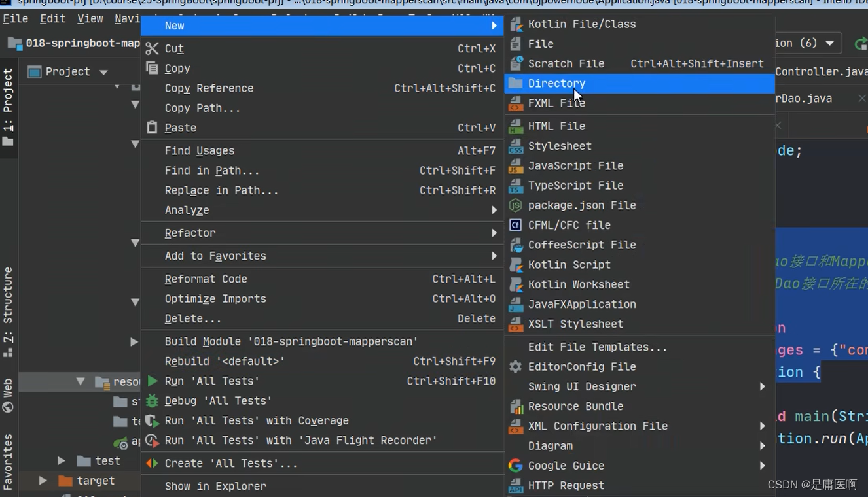Click the Kotlin File/Class icon
This screenshot has height=497, width=868.
pyautogui.click(x=516, y=24)
